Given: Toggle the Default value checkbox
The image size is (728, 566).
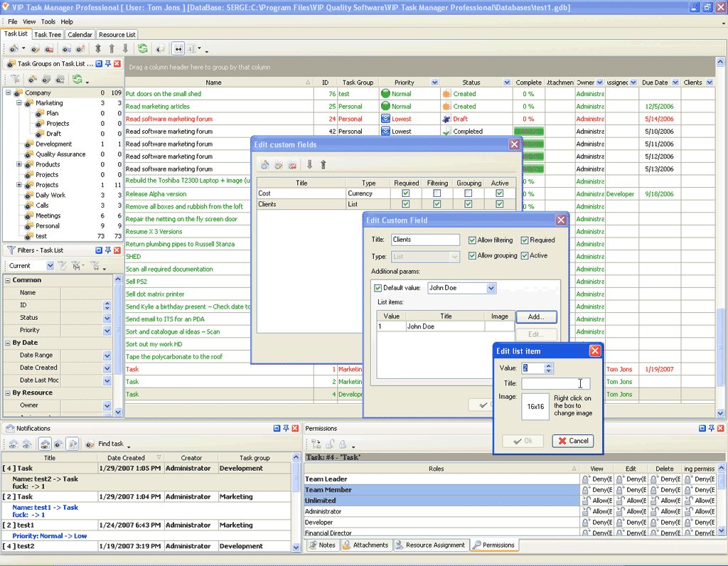Looking at the screenshot, I should [x=378, y=288].
